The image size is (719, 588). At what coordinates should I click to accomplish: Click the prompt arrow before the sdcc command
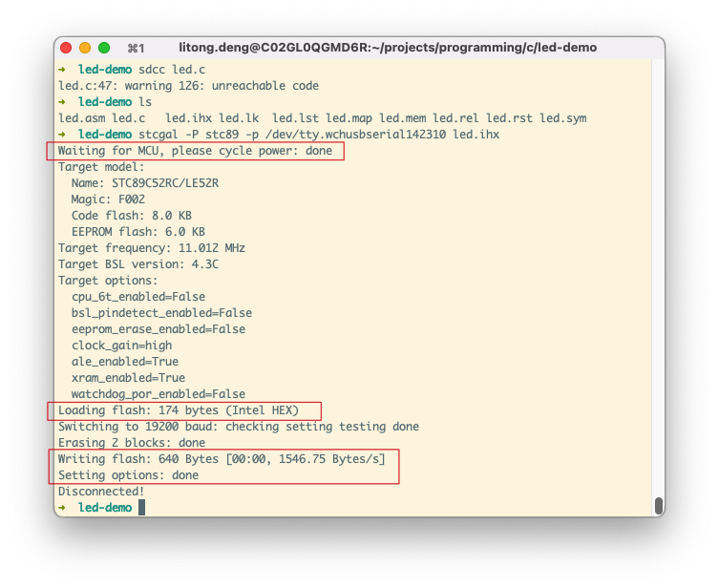click(x=62, y=70)
